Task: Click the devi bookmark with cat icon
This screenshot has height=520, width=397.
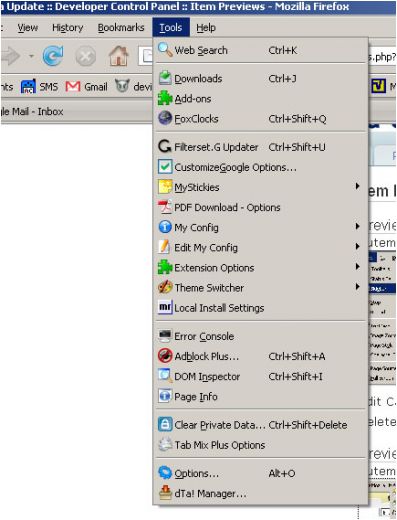Action: point(133,86)
